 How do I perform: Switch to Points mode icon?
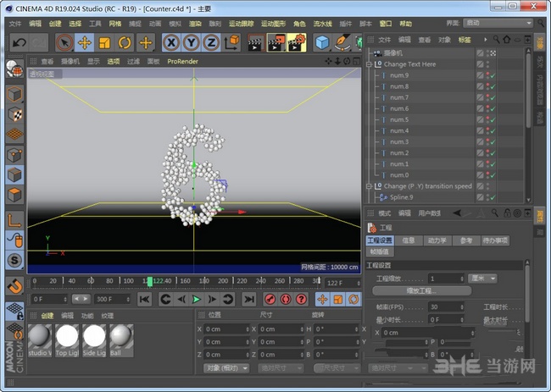click(14, 155)
